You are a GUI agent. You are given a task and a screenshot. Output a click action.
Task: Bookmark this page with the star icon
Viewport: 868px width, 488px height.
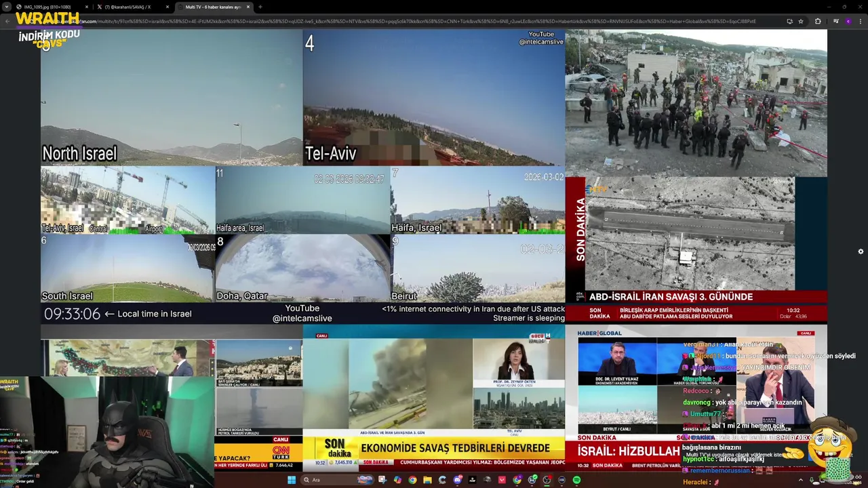click(801, 21)
